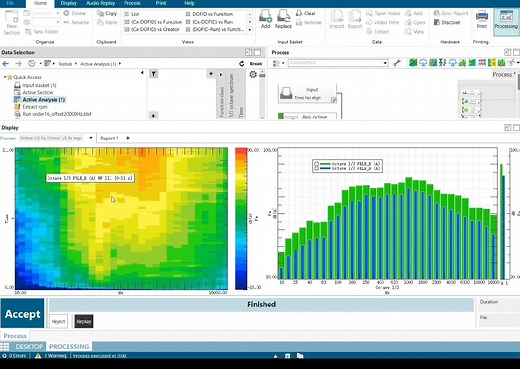Open the Add method dropdown
Image resolution: width=520 pixels, height=369 pixels.
(x=385, y=63)
